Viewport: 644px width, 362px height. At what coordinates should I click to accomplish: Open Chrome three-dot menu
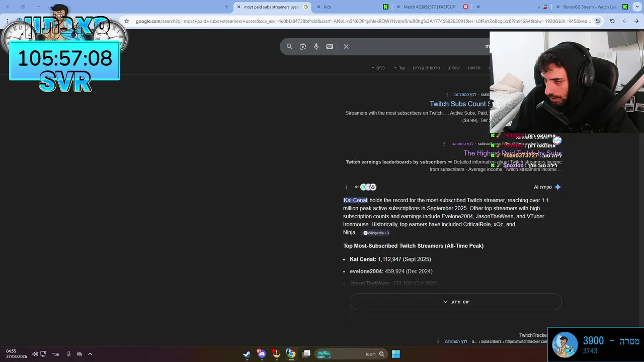click(x=7, y=21)
